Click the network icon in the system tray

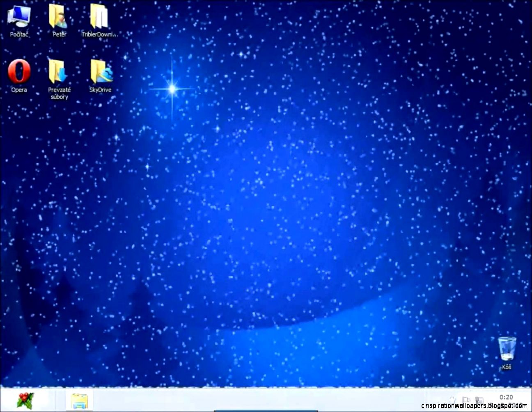point(479,399)
